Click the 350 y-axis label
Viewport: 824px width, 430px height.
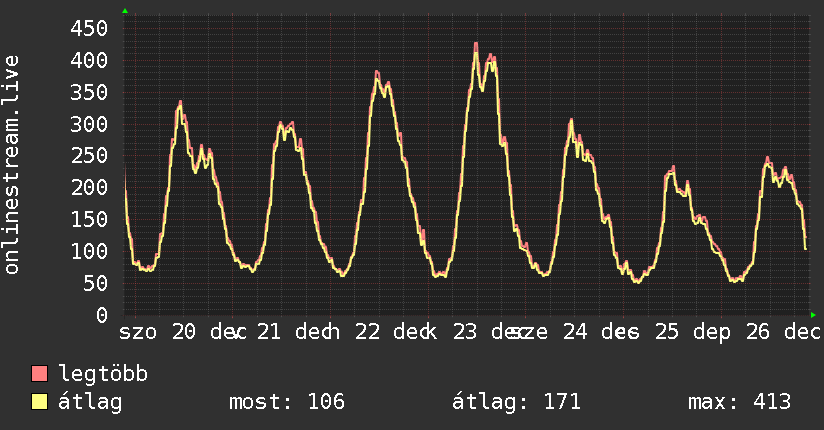point(89,93)
